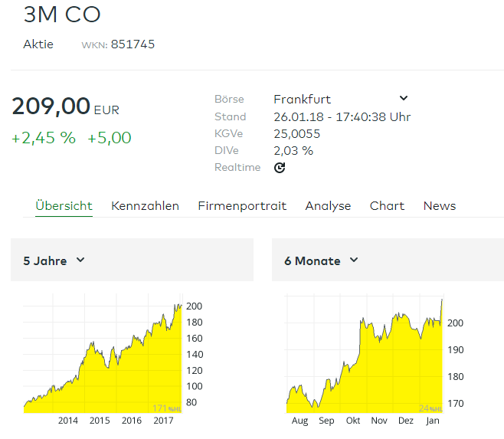504x439 pixels.
Task: Click the DIVe value 2,03 %
Action: pos(293,150)
